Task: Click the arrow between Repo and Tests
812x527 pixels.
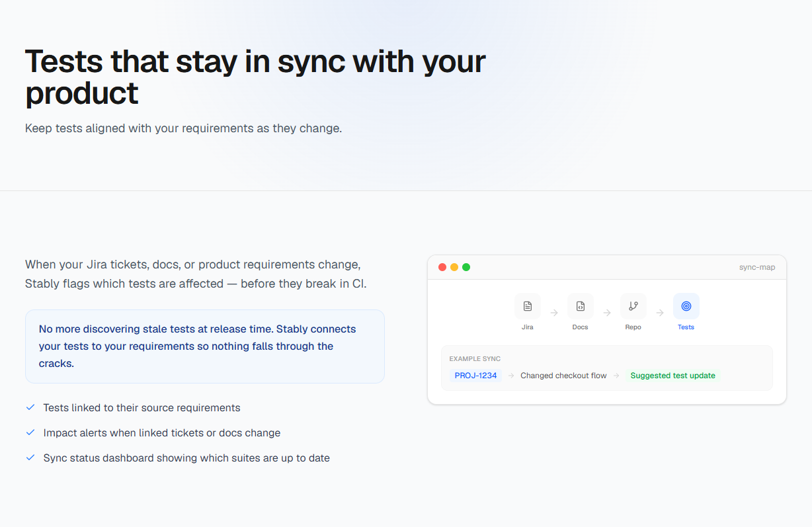Action: (x=659, y=313)
